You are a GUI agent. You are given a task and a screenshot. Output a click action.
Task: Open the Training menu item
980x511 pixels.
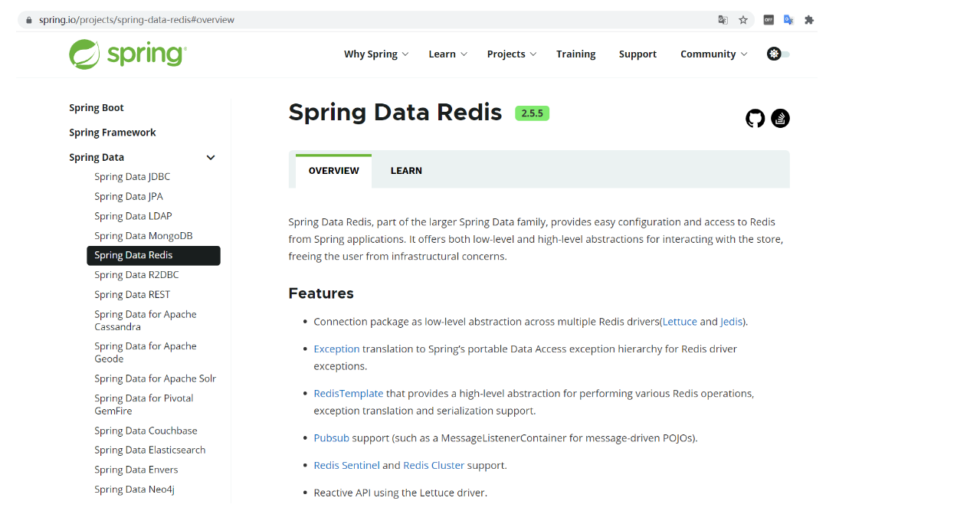(x=576, y=54)
